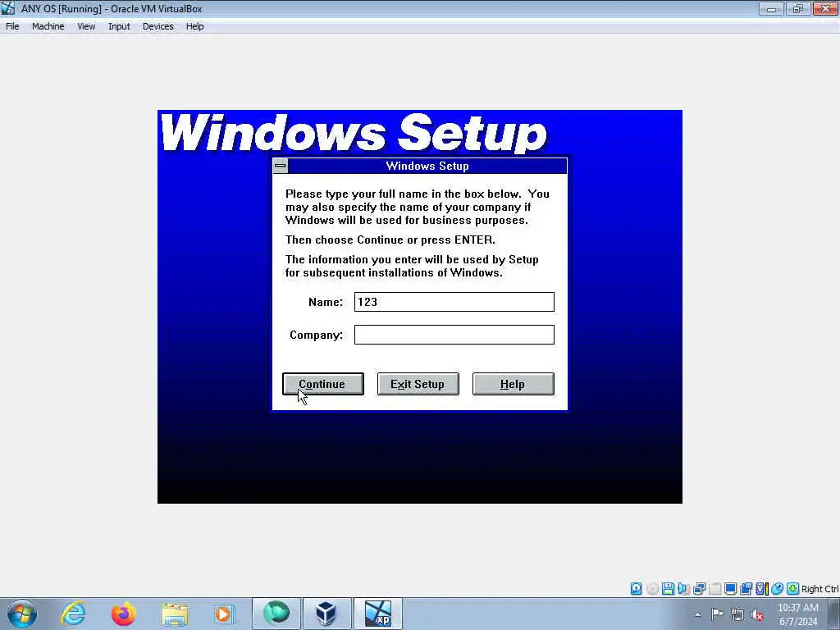The width and height of the screenshot is (840, 630).
Task: Open the Windows Setup dialog control menu box
Action: click(x=281, y=166)
